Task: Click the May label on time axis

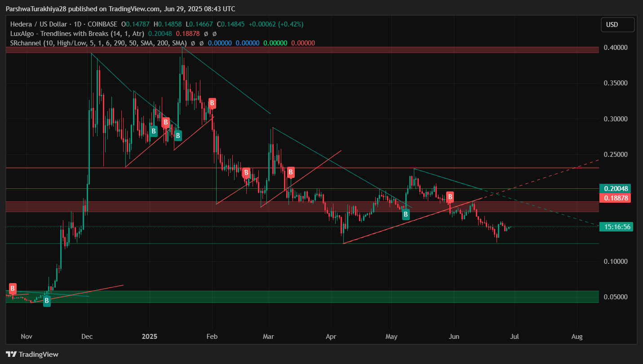Action: (391, 336)
